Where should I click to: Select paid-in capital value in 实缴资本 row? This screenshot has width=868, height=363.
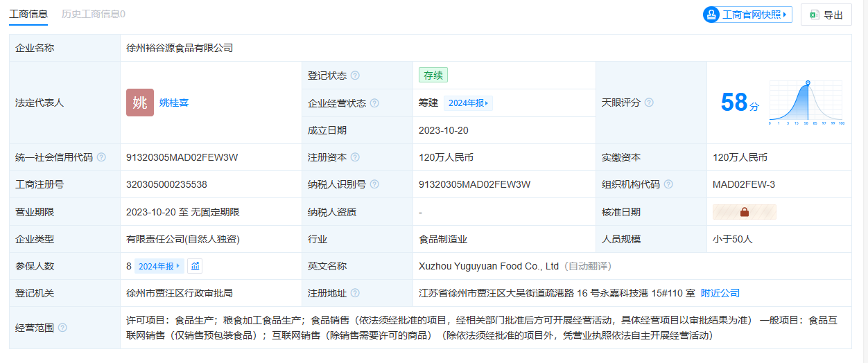tap(740, 157)
